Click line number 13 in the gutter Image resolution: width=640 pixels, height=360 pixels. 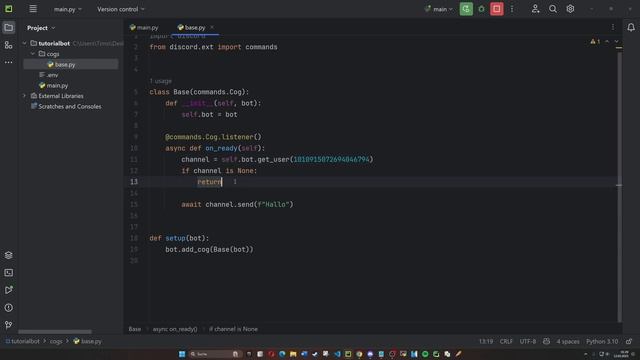134,182
